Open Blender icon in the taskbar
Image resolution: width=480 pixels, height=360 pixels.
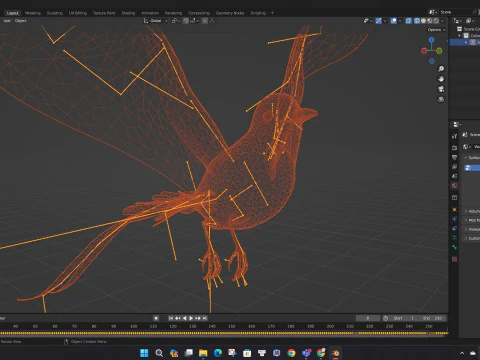(x=336, y=353)
